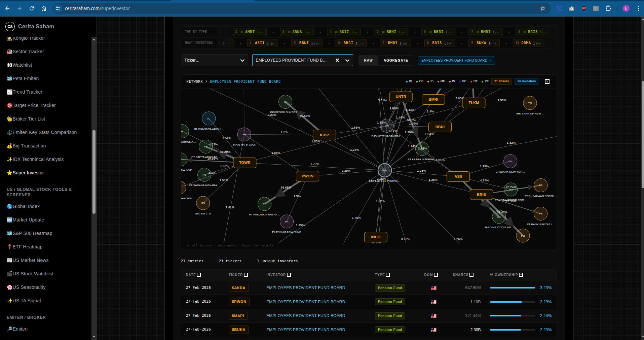Screen dimensions: 644x340
Task: Click the $AKRA ticker badge
Action: pyautogui.click(x=238, y=288)
